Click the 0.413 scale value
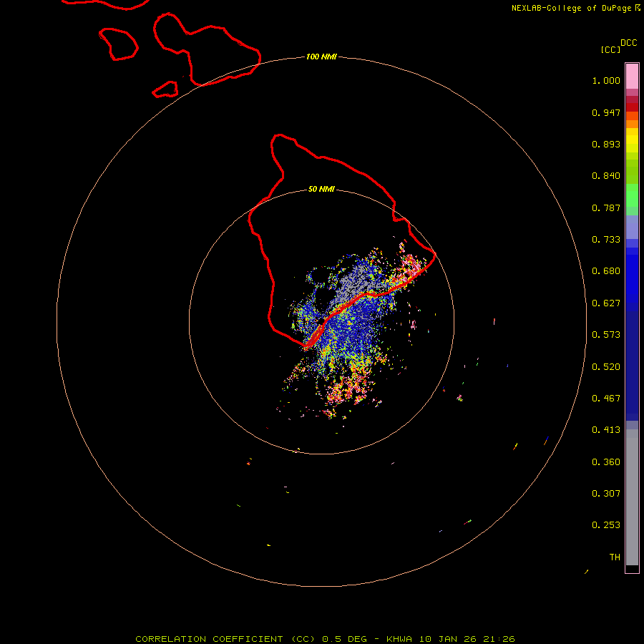 606,430
